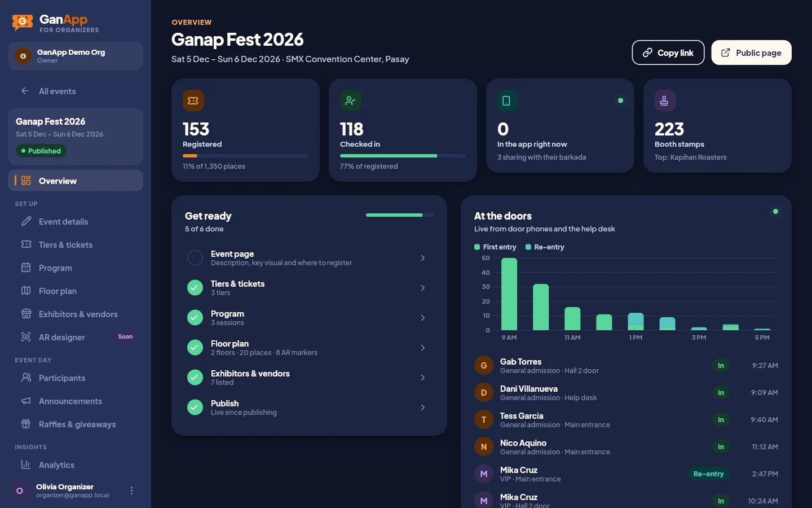Toggle the empty Event page checklist circle
This screenshot has width=812, height=508.
click(195, 258)
